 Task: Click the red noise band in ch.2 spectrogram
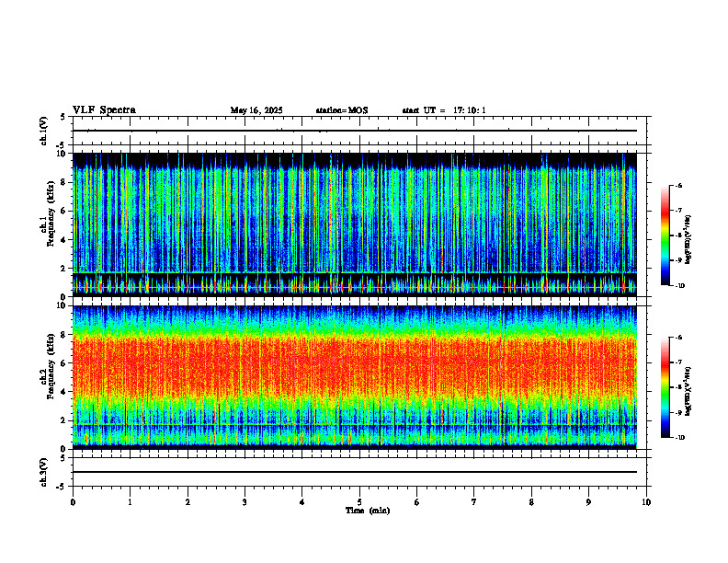coord(355,362)
